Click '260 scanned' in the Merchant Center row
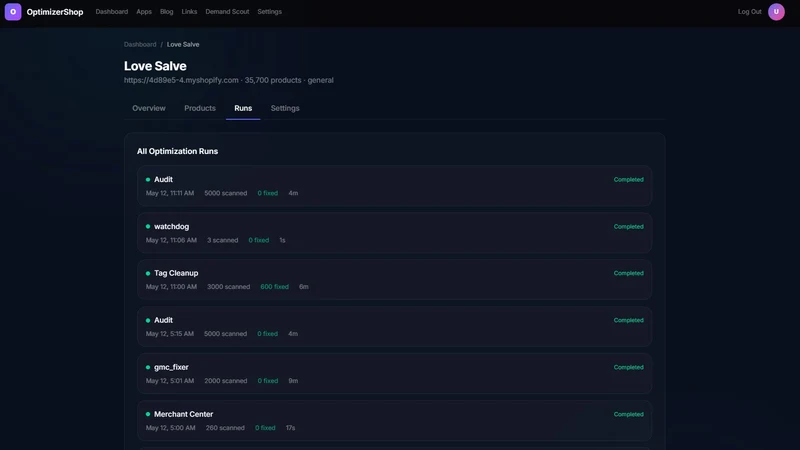 tap(225, 428)
